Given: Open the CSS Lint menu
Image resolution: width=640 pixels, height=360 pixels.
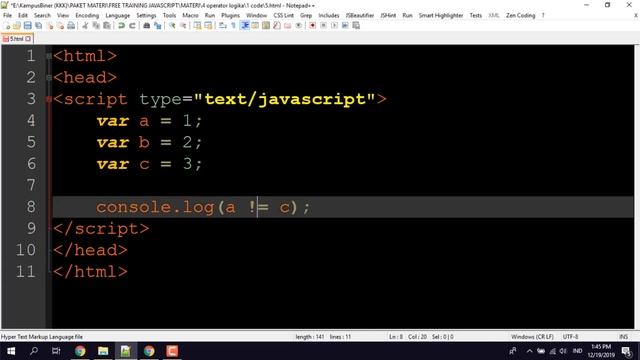Looking at the screenshot, I should (283, 15).
